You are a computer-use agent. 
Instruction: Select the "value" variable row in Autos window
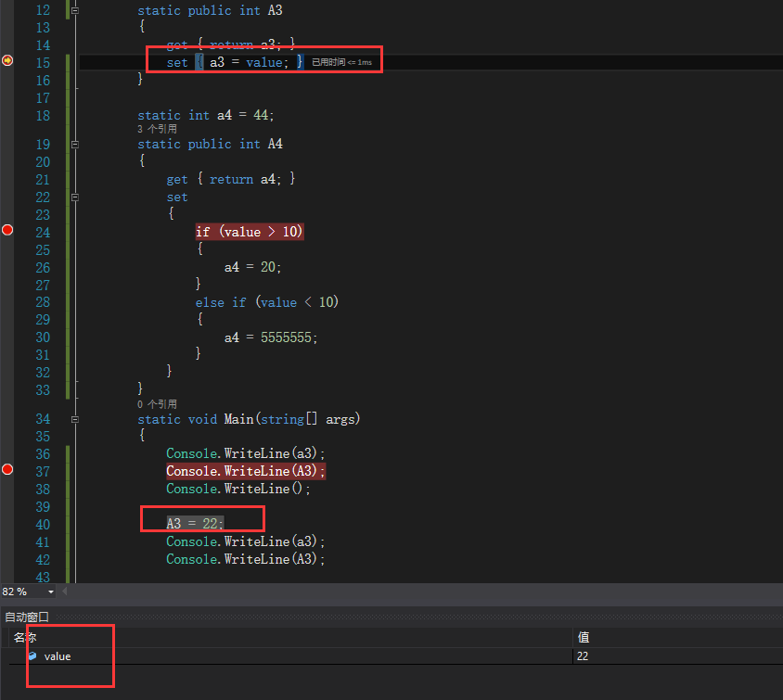coord(58,655)
